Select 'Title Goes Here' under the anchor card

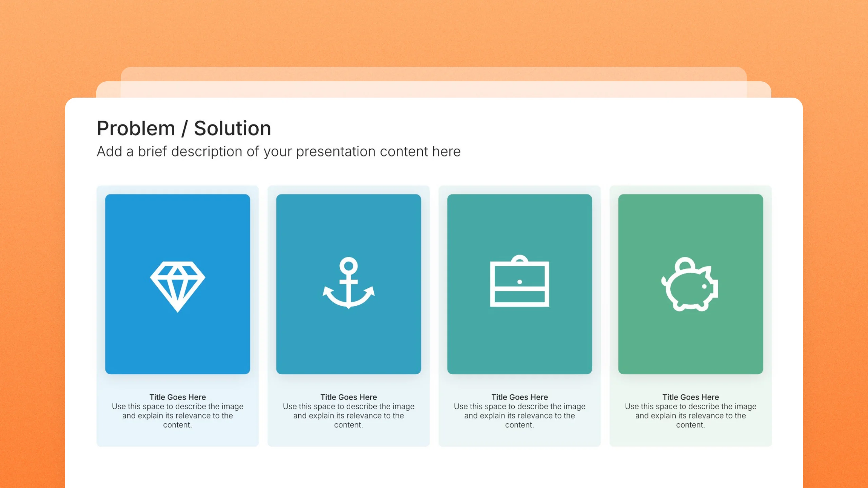point(349,397)
